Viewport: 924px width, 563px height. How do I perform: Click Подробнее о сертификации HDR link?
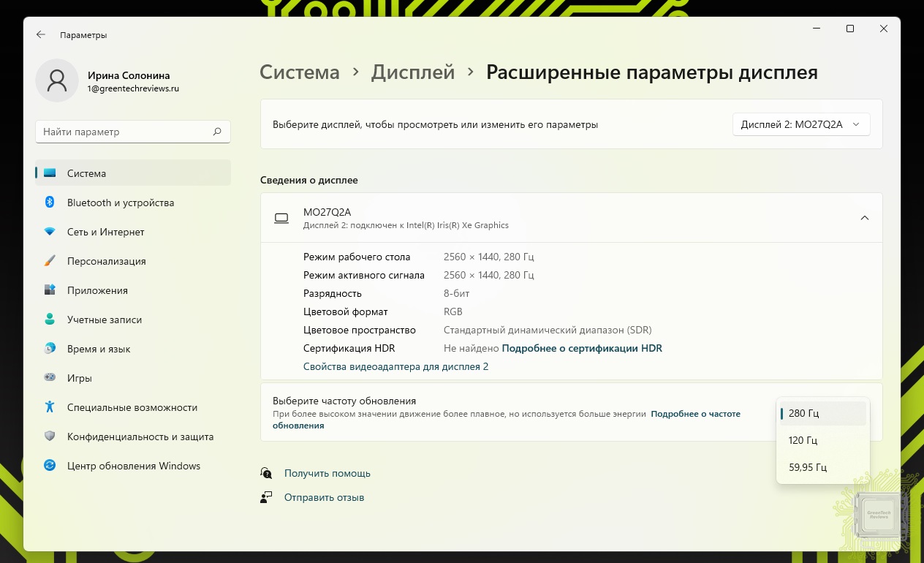[x=582, y=348]
